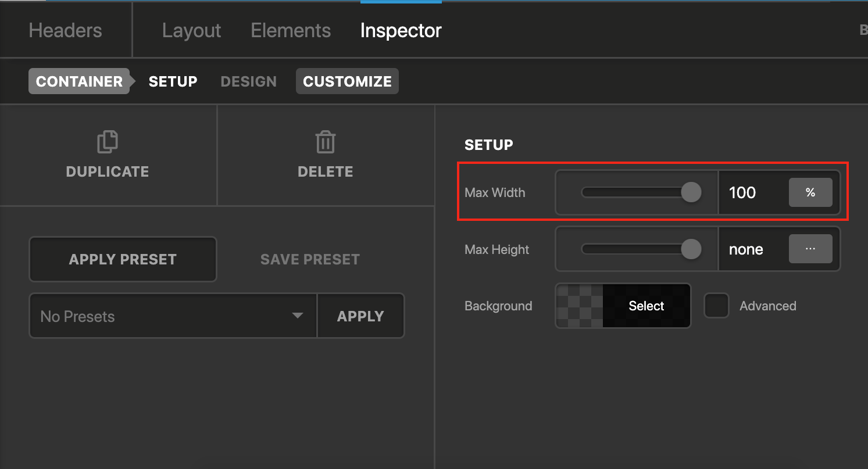868x469 pixels.
Task: Expand the No Presets dropdown
Action: [173, 316]
